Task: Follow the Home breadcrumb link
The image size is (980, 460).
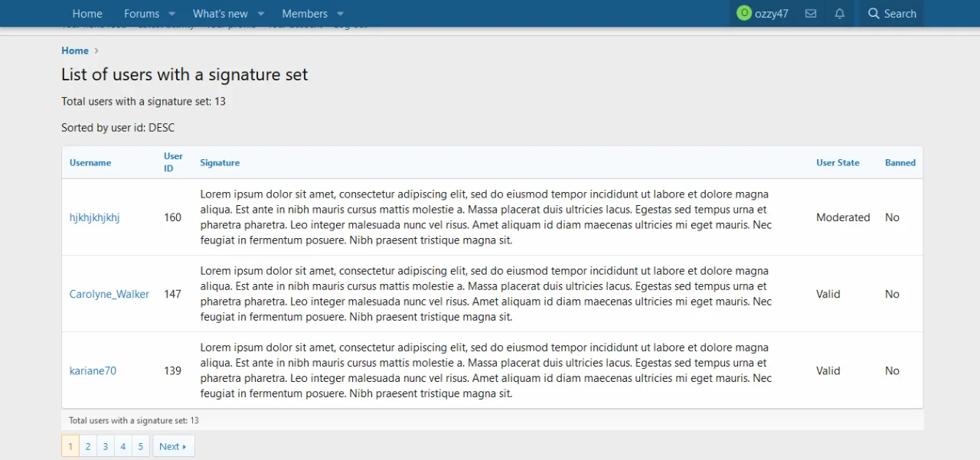Action: [74, 50]
